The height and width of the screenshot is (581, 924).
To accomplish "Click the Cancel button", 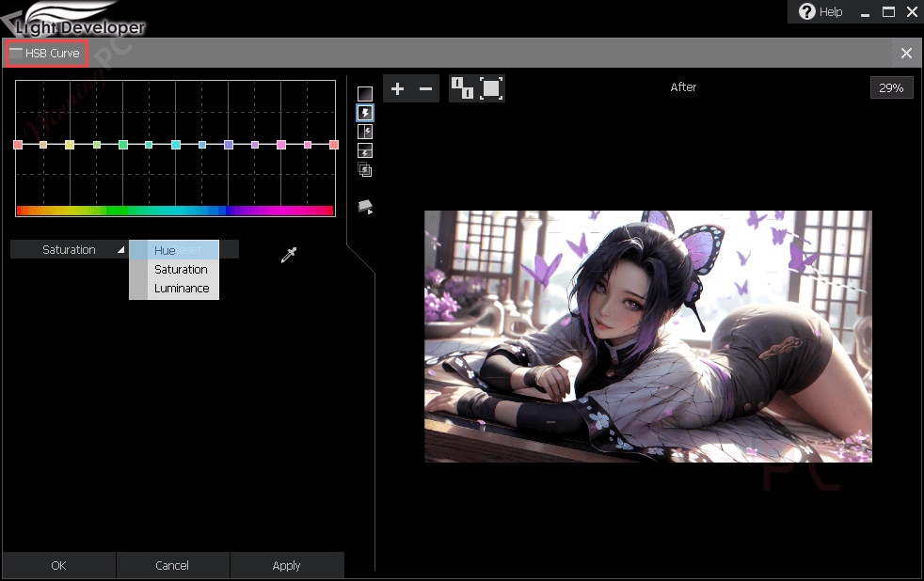I will click(x=172, y=566).
